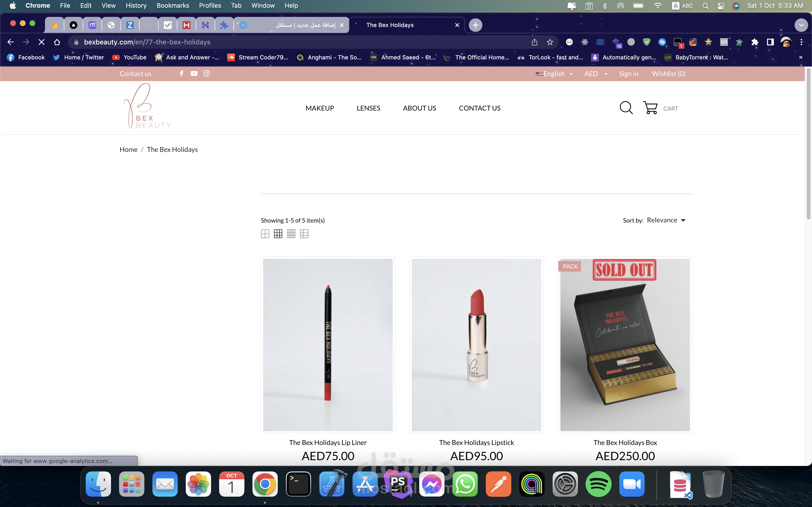
Task: Click the Sign in link
Action: pyautogui.click(x=629, y=74)
